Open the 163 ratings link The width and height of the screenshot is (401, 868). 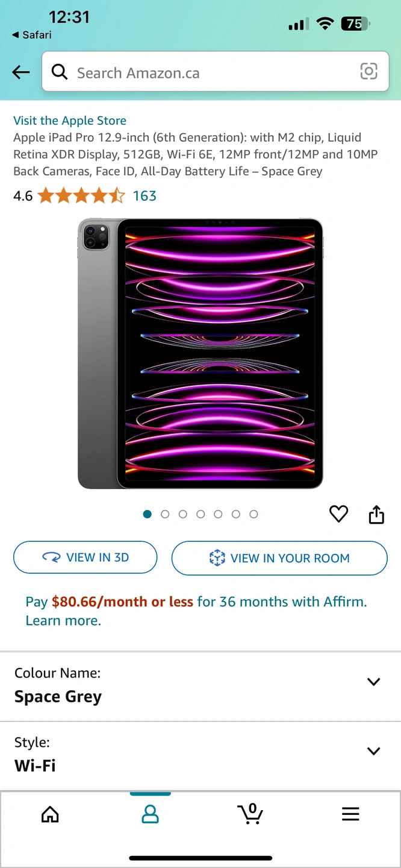pos(145,196)
